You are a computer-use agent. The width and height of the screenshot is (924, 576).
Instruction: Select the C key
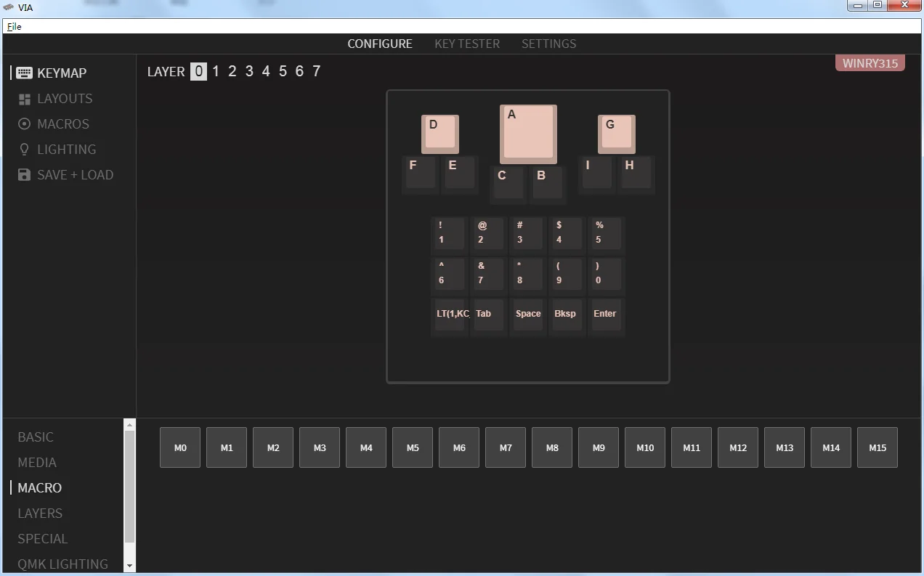508,184
